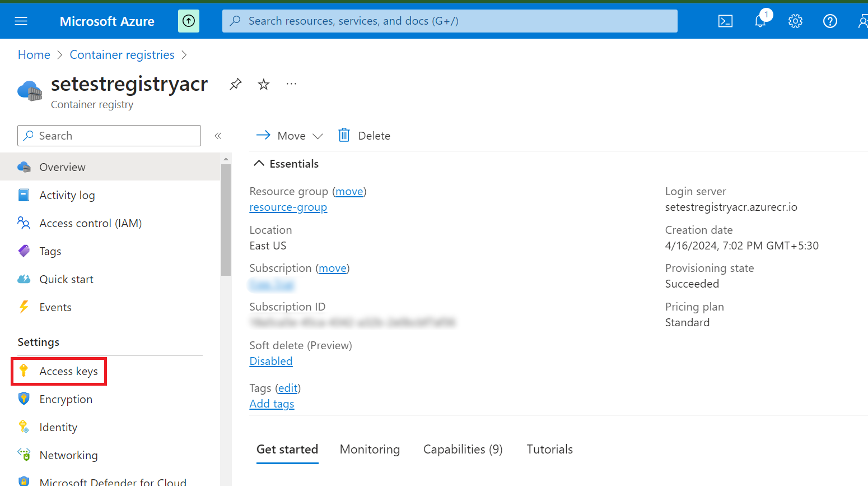Click the upgrade arrow icon beside Microsoft Azure
Screen dimensions: 868x486
[x=189, y=21]
